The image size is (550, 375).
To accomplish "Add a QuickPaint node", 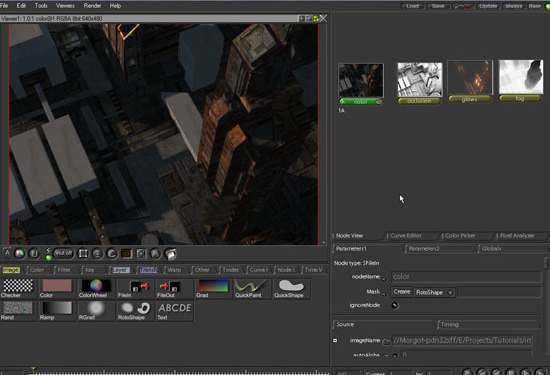I will click(252, 288).
